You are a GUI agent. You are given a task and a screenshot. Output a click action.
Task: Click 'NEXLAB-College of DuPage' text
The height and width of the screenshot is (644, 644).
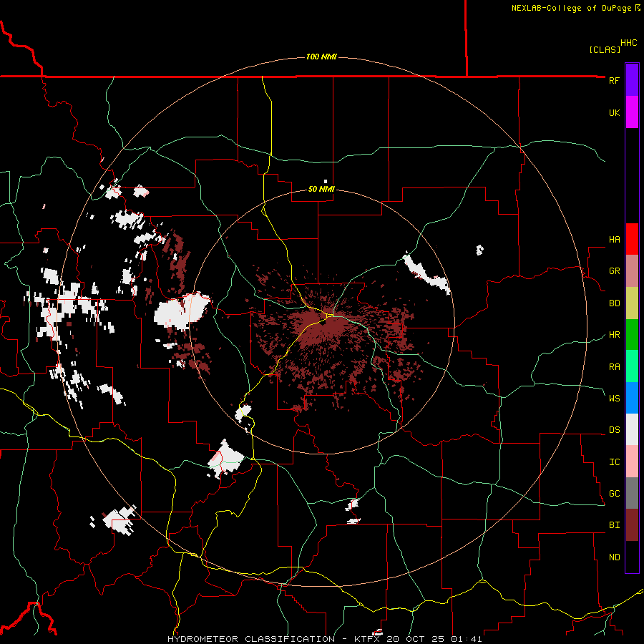(x=571, y=8)
